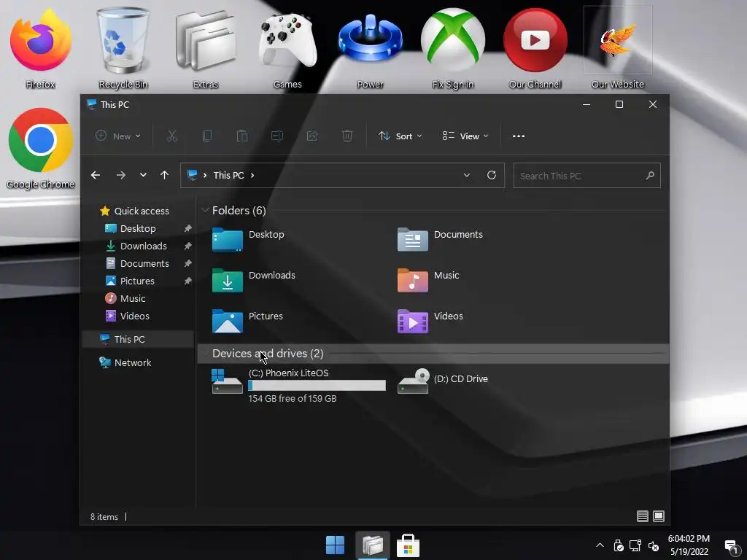Select the Desktop folder in main pane
Image resolution: width=747 pixels, height=560 pixels.
pos(248,239)
